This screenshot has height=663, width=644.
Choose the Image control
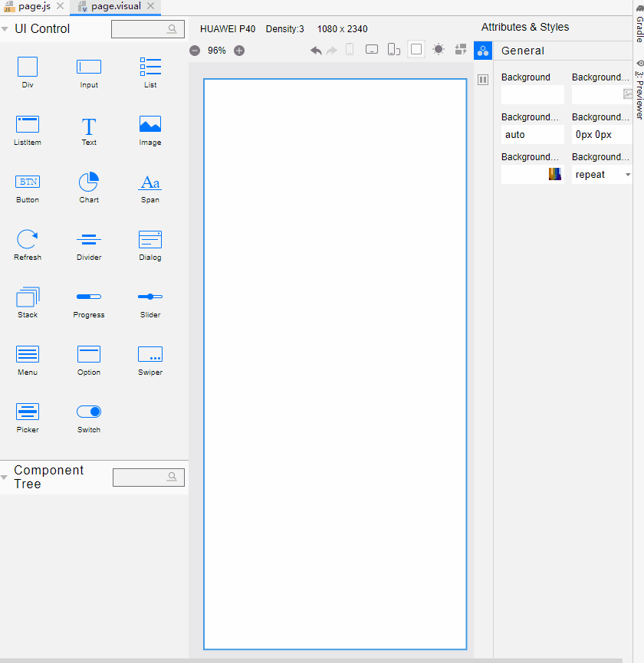click(x=150, y=130)
